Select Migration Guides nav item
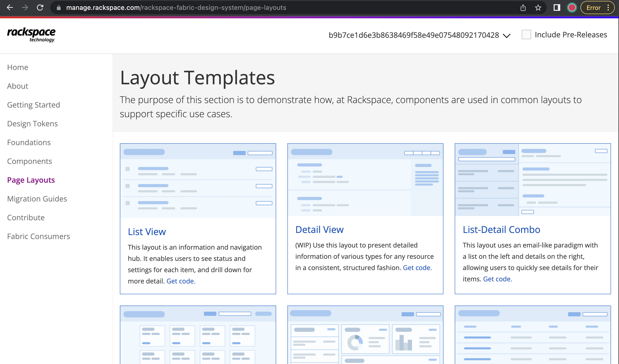619x364 pixels. click(37, 199)
